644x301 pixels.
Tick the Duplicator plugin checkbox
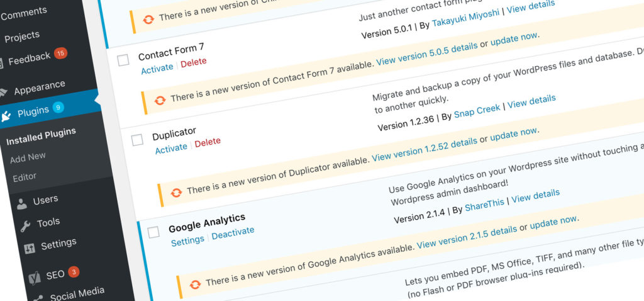pyautogui.click(x=137, y=140)
